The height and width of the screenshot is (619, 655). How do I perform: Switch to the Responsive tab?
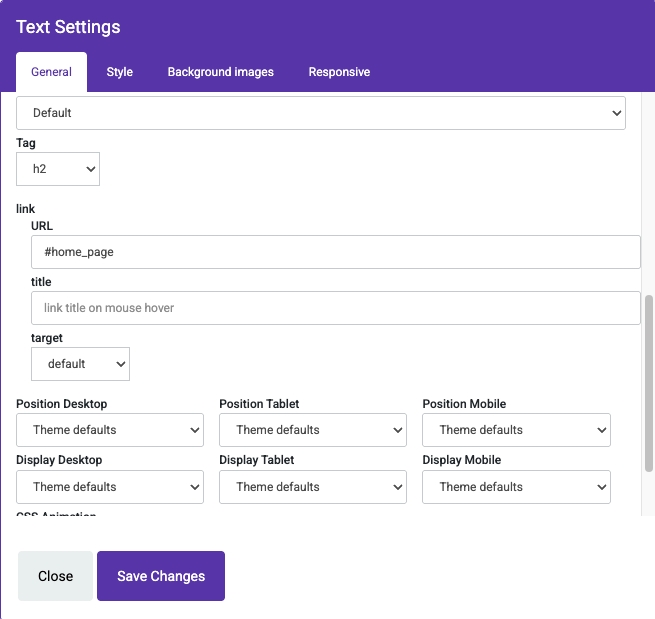(339, 72)
